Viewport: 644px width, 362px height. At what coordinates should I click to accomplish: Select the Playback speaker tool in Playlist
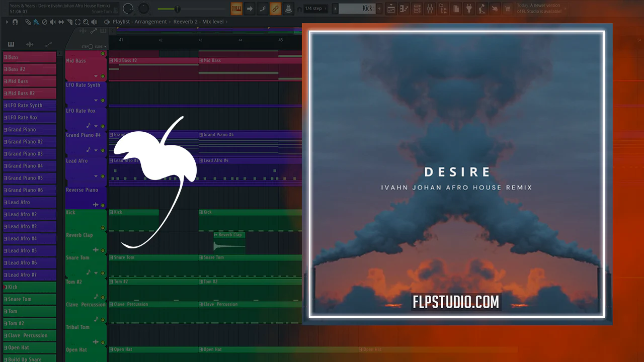tap(94, 22)
